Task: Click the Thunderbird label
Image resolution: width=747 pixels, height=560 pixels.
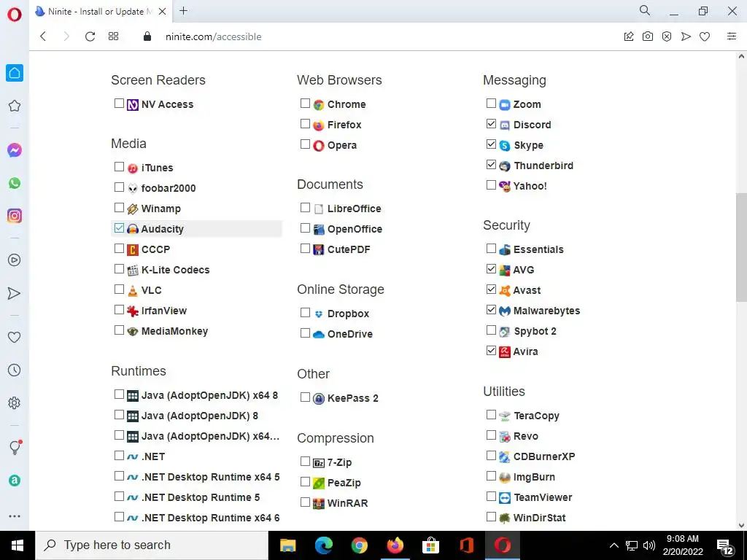Action: pos(543,166)
